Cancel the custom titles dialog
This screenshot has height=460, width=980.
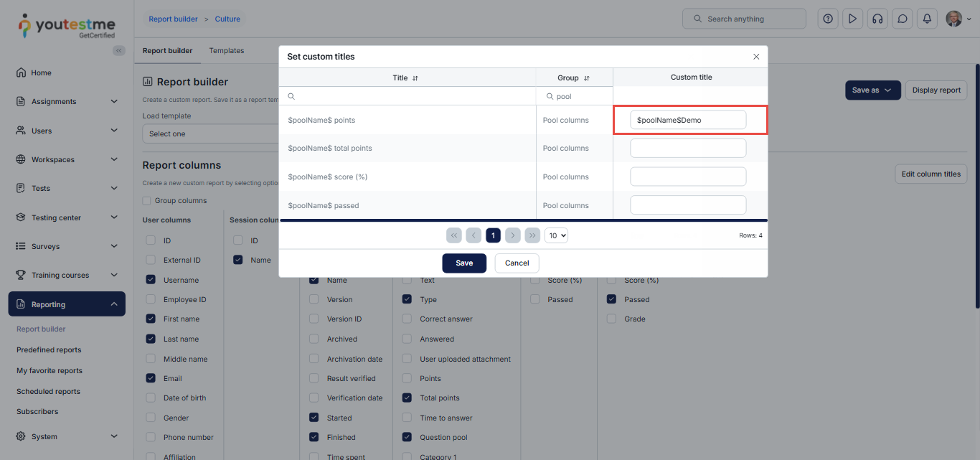pyautogui.click(x=517, y=263)
